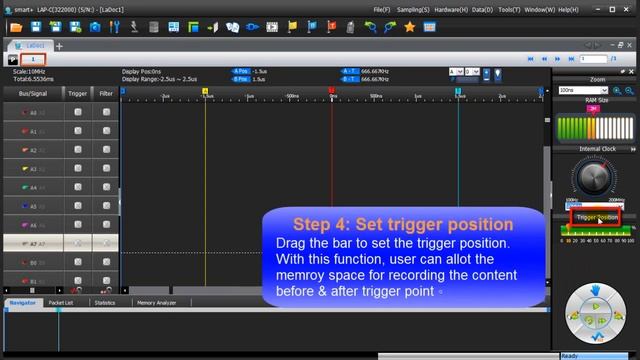This screenshot has height=360, width=640.
Task: Click the blue add-bar icon near selectors
Action: click(486, 74)
